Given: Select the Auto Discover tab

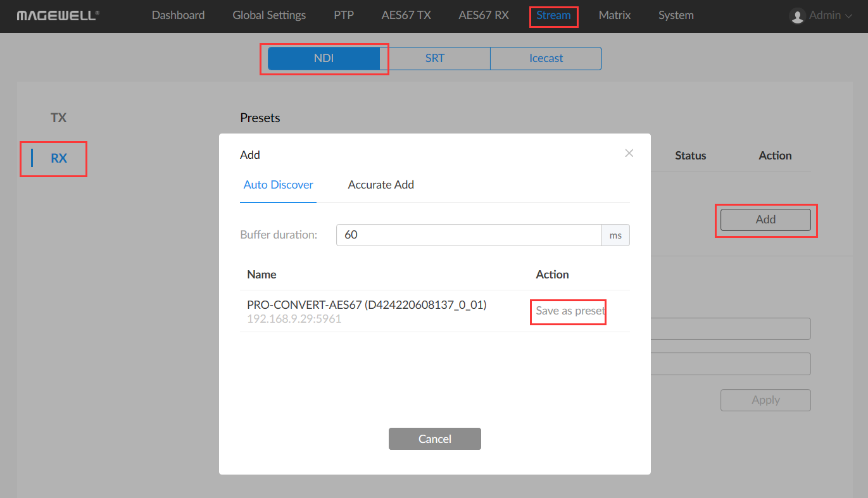Looking at the screenshot, I should (278, 184).
